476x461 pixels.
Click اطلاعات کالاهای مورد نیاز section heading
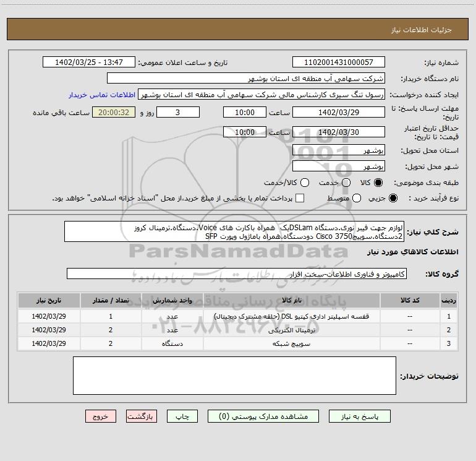pyautogui.click(x=412, y=252)
